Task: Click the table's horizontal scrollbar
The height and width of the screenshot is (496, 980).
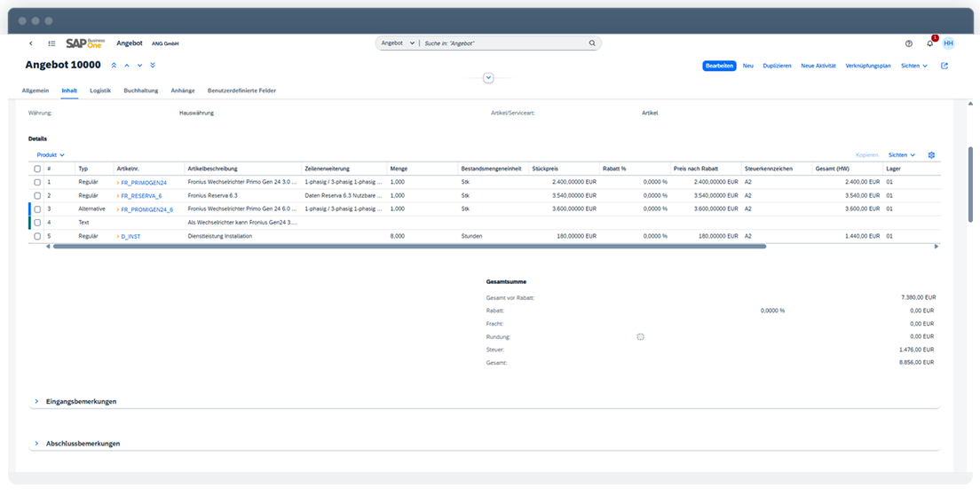Action: pos(408,247)
